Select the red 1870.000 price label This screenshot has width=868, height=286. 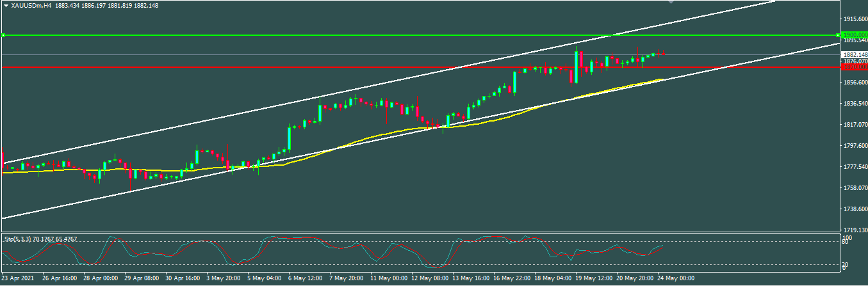pyautogui.click(x=853, y=67)
